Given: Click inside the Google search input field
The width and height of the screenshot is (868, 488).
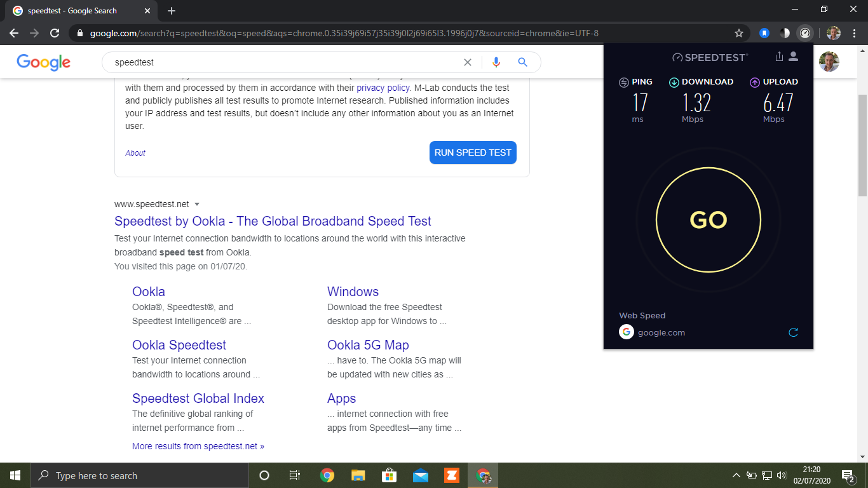Looking at the screenshot, I should click(286, 62).
